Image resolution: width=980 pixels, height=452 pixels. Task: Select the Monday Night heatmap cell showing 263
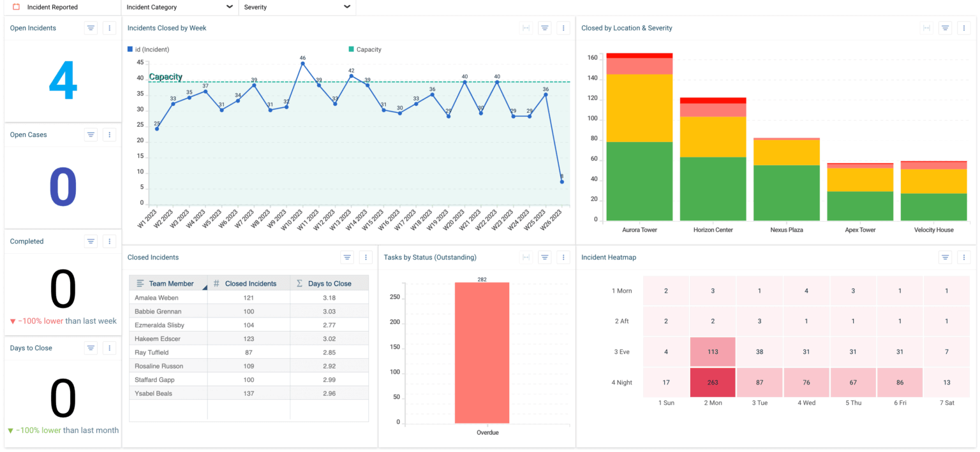(713, 383)
